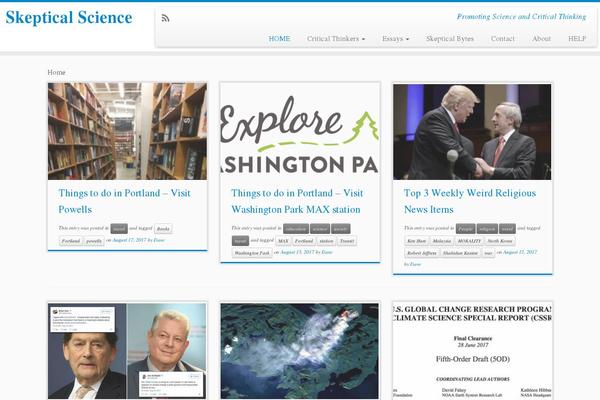Select the North Korea tag
This screenshot has height=400, width=600.
(500, 241)
